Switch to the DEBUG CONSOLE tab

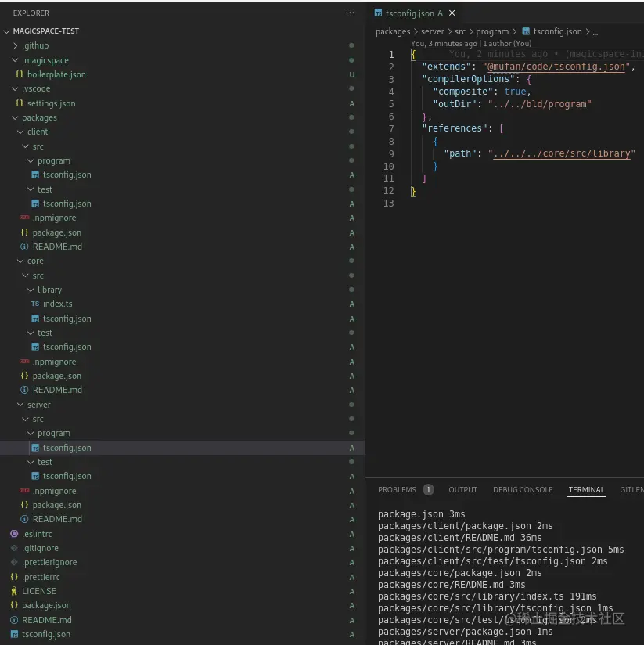[x=523, y=489]
